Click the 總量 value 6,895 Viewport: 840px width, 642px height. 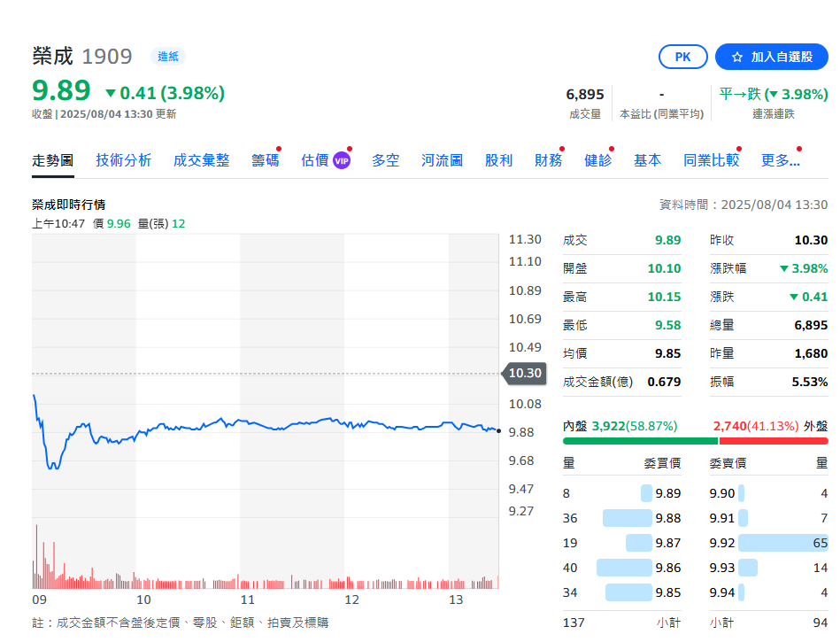(811, 325)
